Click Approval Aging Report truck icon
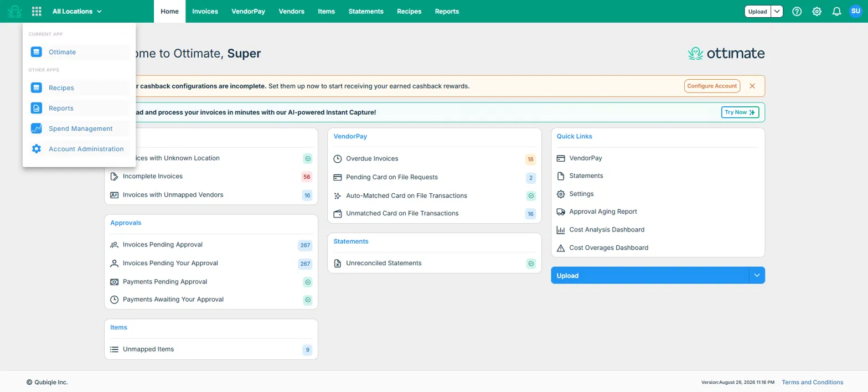 click(x=561, y=212)
